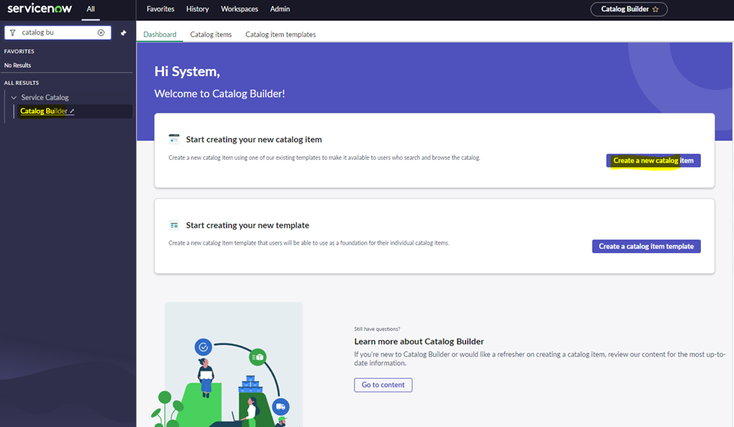Click the 'No Results' text

17,66
